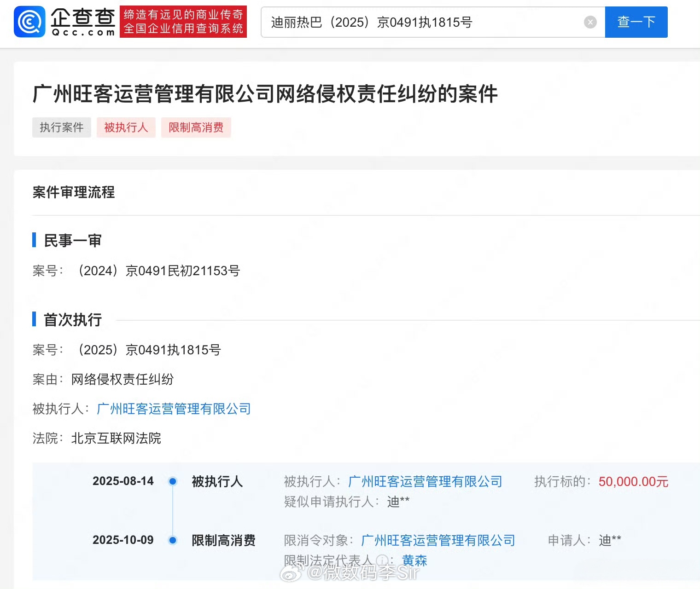Click the 2025-10-09 date label
700x589 pixels.
(x=123, y=540)
